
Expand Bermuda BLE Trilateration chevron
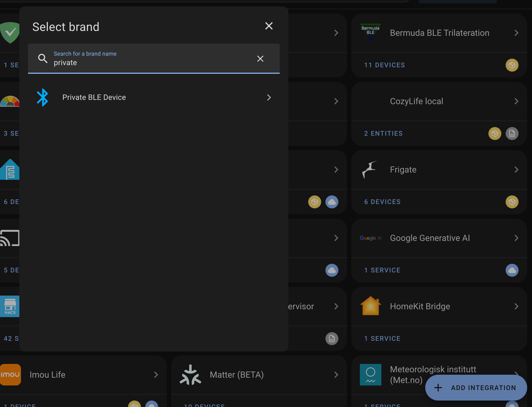pos(516,33)
